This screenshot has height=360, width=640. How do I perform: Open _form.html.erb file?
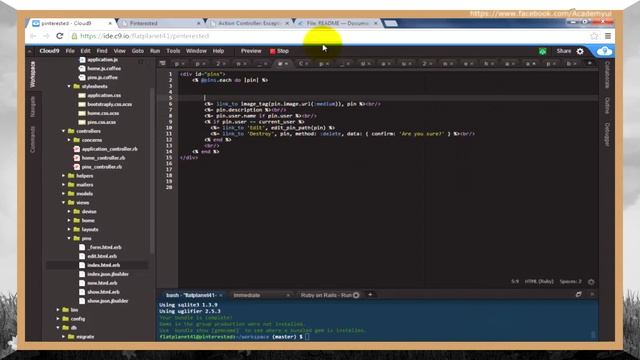click(105, 247)
